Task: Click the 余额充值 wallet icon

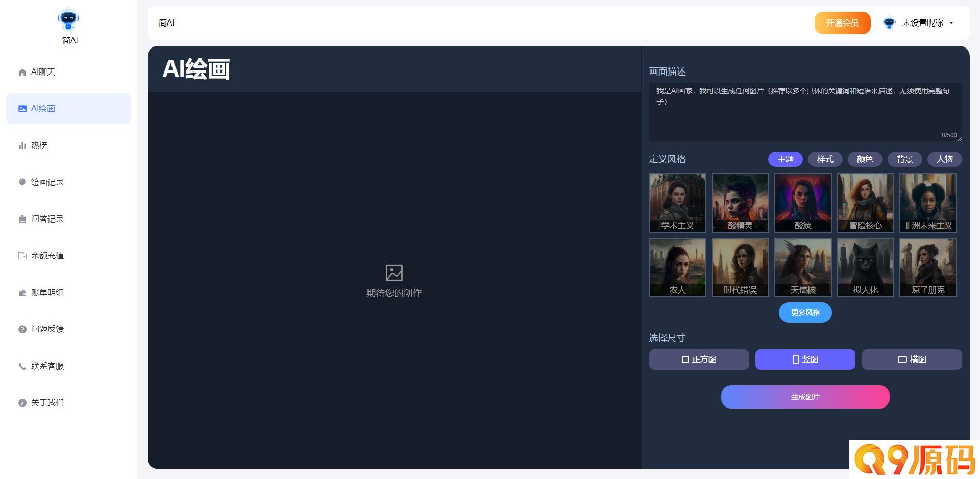Action: (22, 256)
